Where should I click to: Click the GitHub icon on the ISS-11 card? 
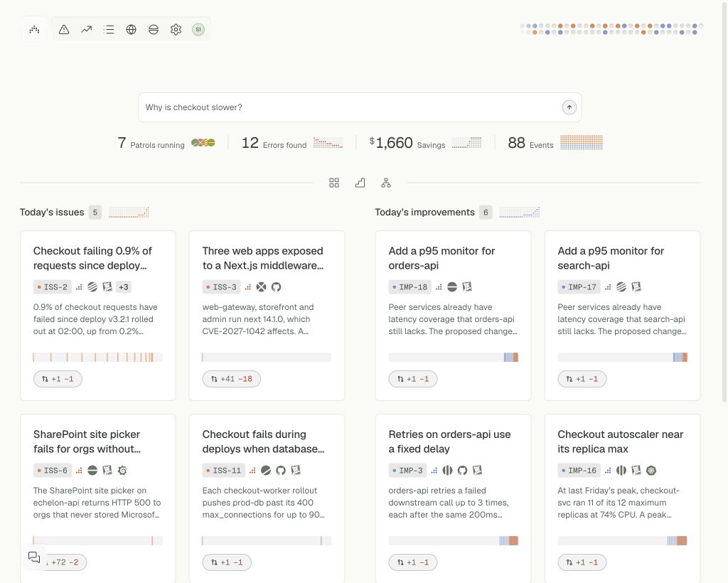click(x=281, y=470)
